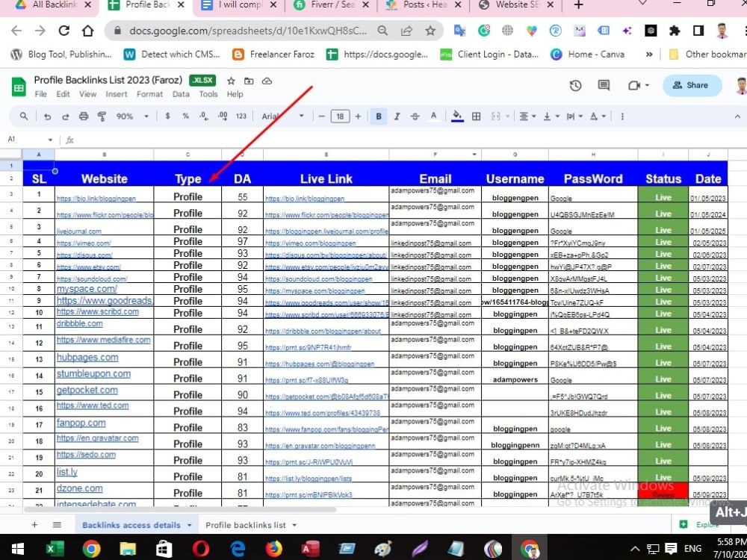This screenshot has height=560, width=747.
Task: Open the Format menu
Action: [x=149, y=94]
